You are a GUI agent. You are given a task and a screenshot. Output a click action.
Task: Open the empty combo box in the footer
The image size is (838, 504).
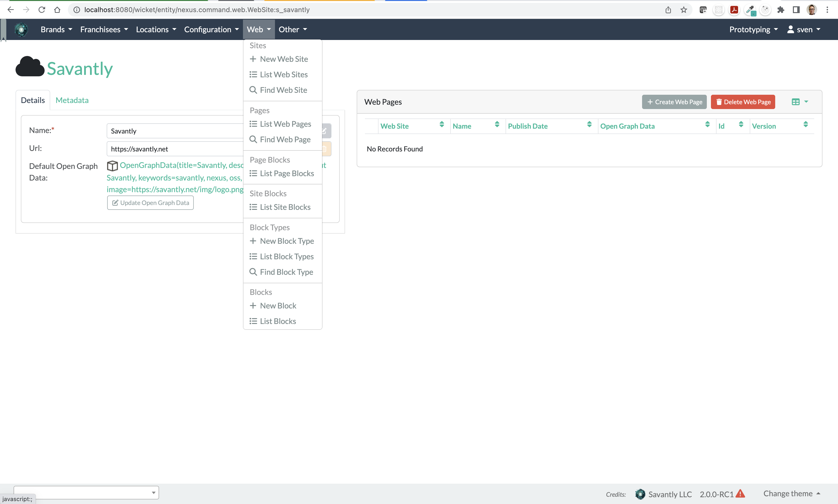pos(86,492)
